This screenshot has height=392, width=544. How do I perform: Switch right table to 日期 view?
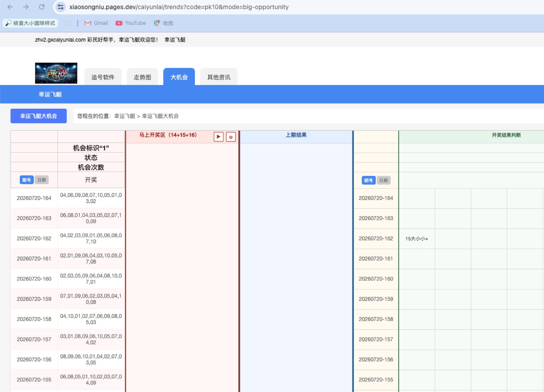384,180
